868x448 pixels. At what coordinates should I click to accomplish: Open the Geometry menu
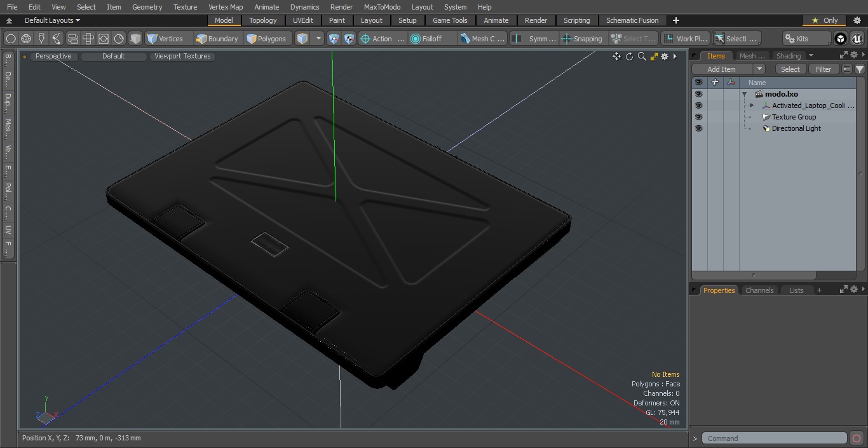[x=147, y=7]
